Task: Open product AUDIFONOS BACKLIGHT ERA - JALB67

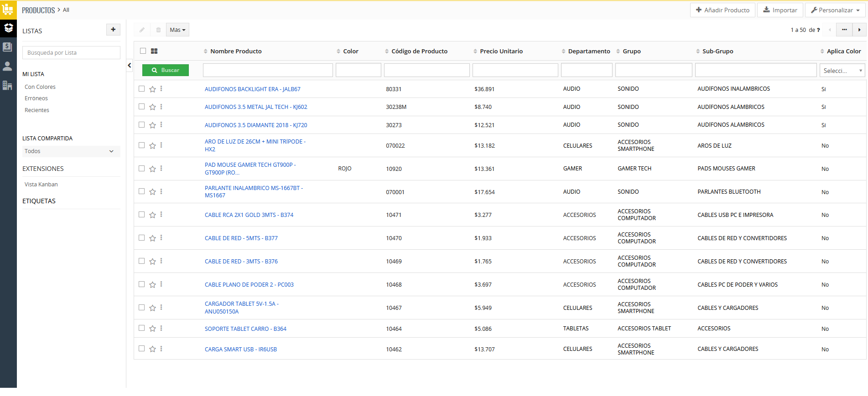Action: 253,89
